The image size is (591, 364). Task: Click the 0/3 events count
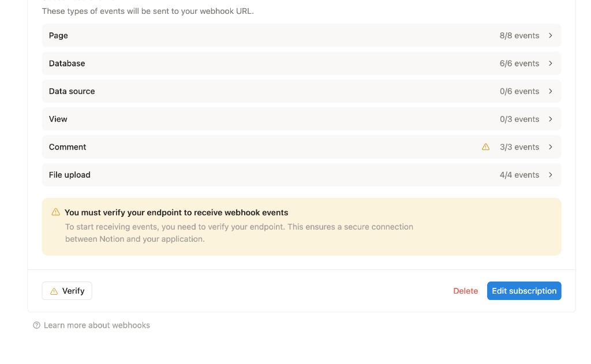tap(519, 119)
